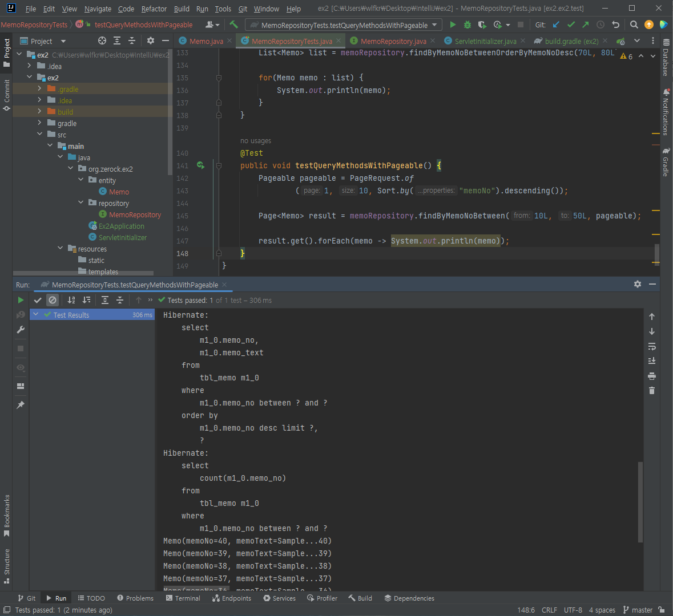Open Git history clock icon
The height and width of the screenshot is (616, 673).
click(x=601, y=25)
